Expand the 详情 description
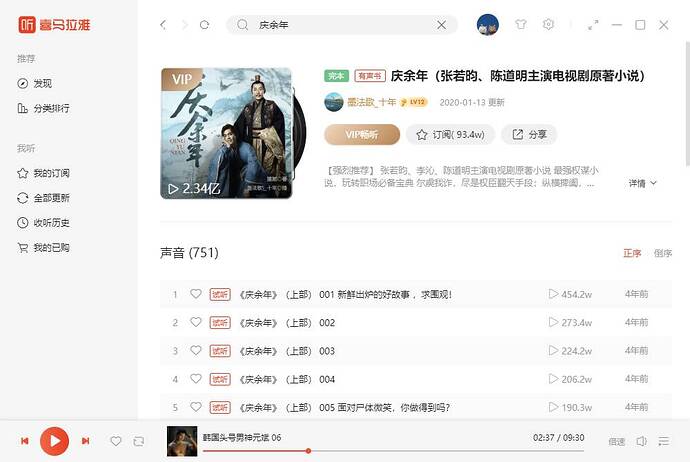 [642, 183]
